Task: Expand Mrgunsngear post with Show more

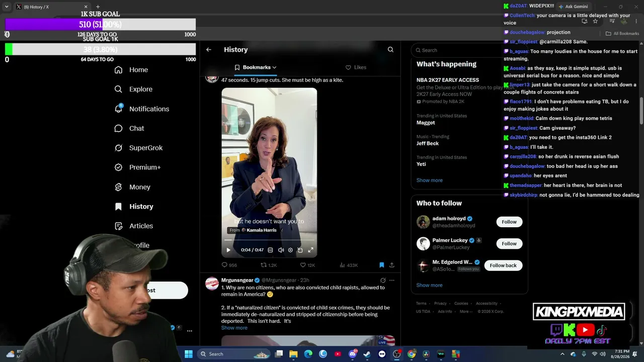Action: pos(234,328)
